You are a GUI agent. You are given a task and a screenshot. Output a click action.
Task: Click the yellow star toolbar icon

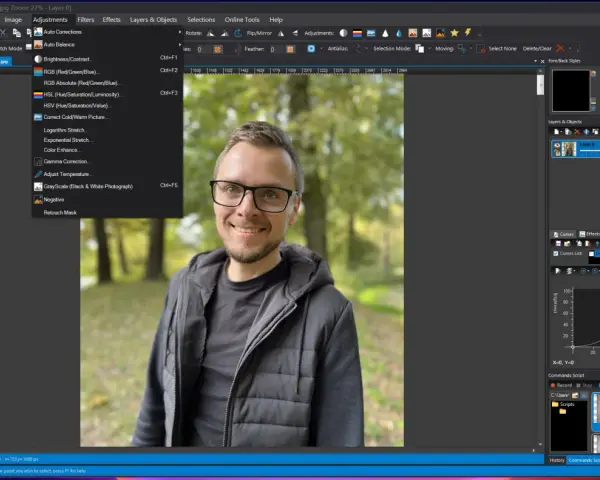click(x=454, y=33)
